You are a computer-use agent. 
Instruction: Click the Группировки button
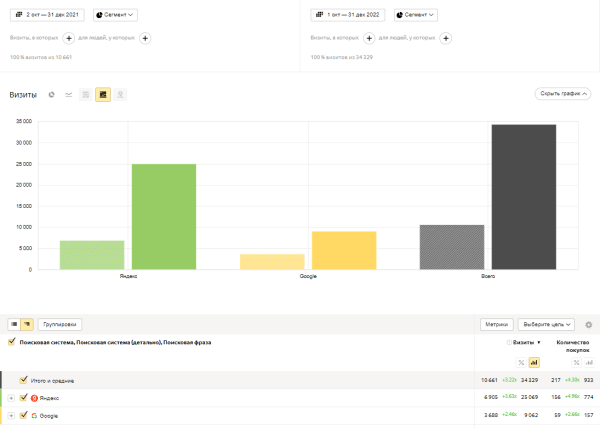59,324
